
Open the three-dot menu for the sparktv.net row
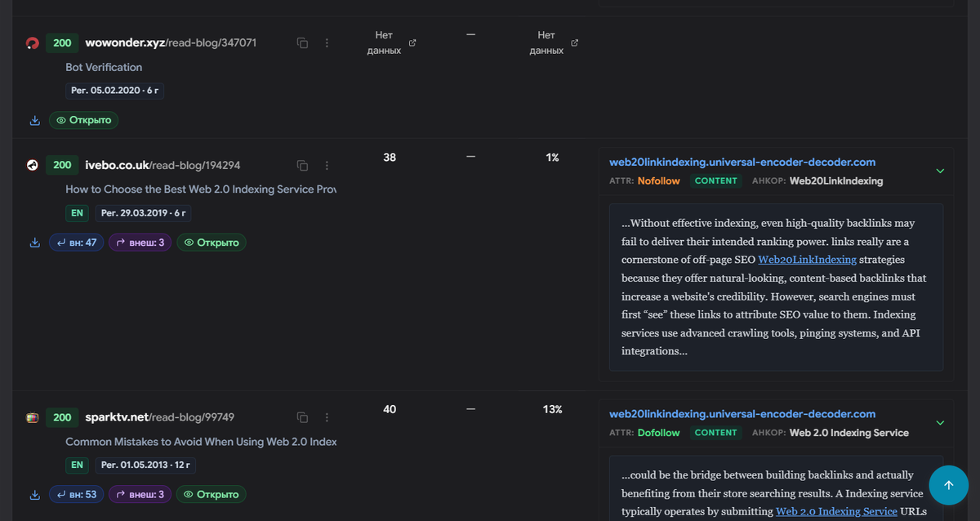click(x=327, y=417)
